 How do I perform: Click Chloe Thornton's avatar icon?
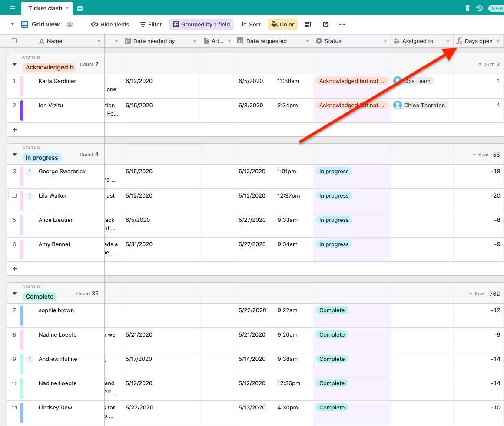tap(398, 105)
